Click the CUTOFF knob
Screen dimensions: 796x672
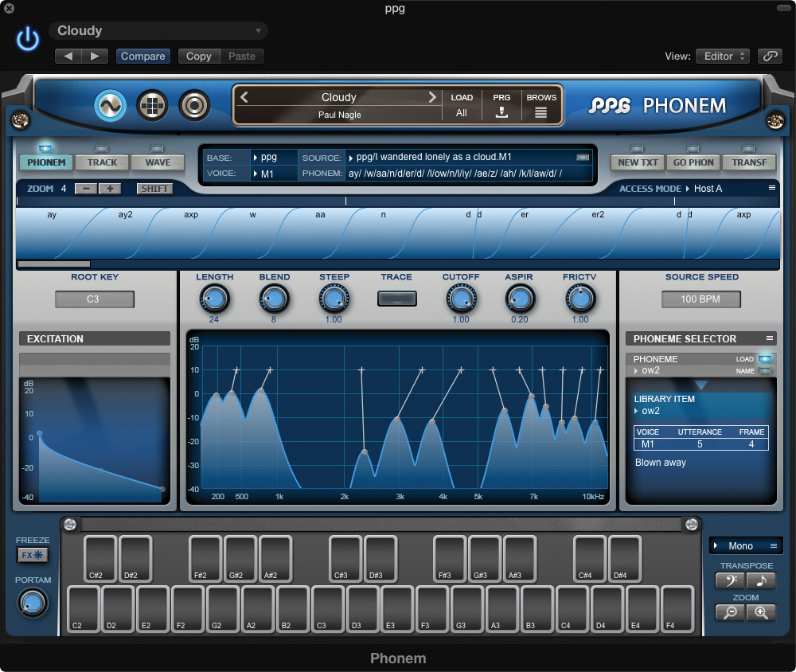point(461,299)
